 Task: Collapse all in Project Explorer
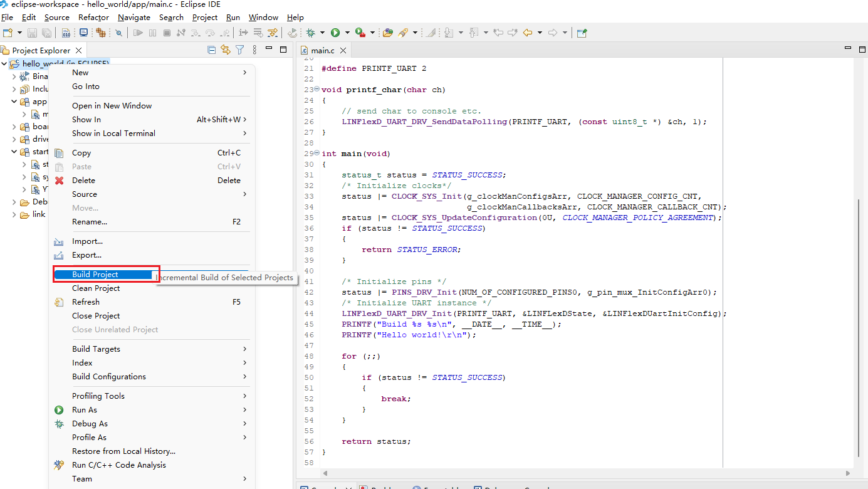(x=212, y=50)
